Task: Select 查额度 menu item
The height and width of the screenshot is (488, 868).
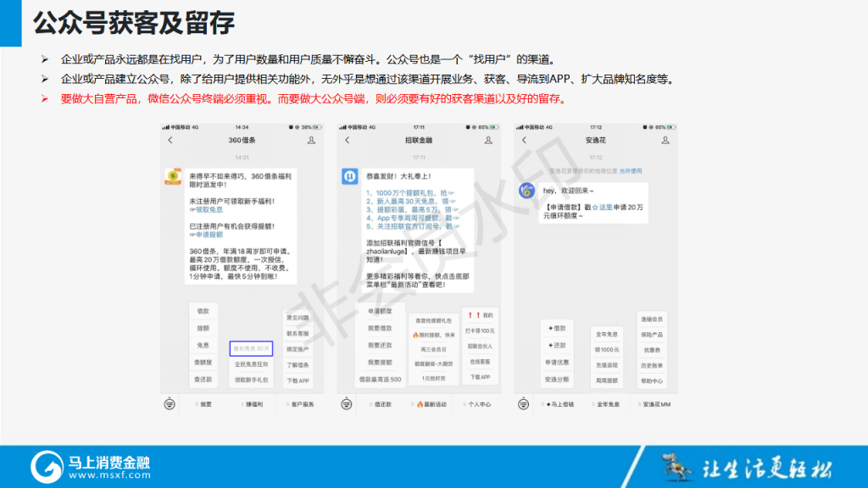Action: tap(203, 363)
